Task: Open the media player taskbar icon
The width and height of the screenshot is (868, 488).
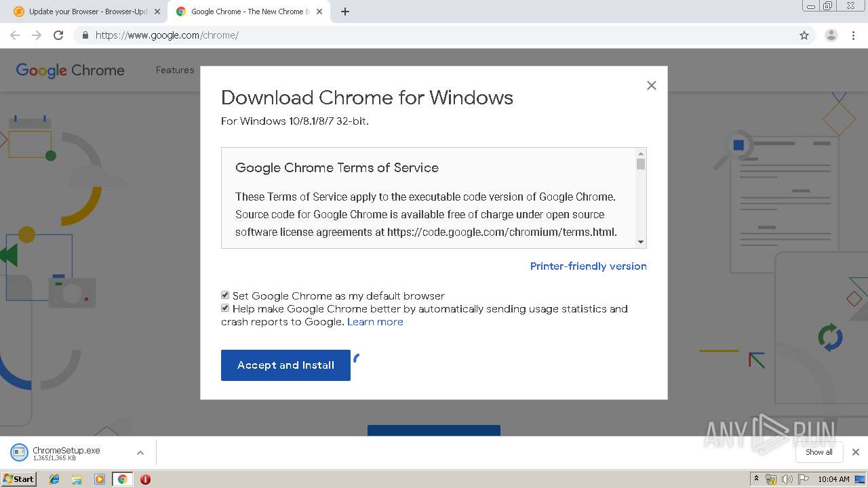Action: [x=100, y=479]
